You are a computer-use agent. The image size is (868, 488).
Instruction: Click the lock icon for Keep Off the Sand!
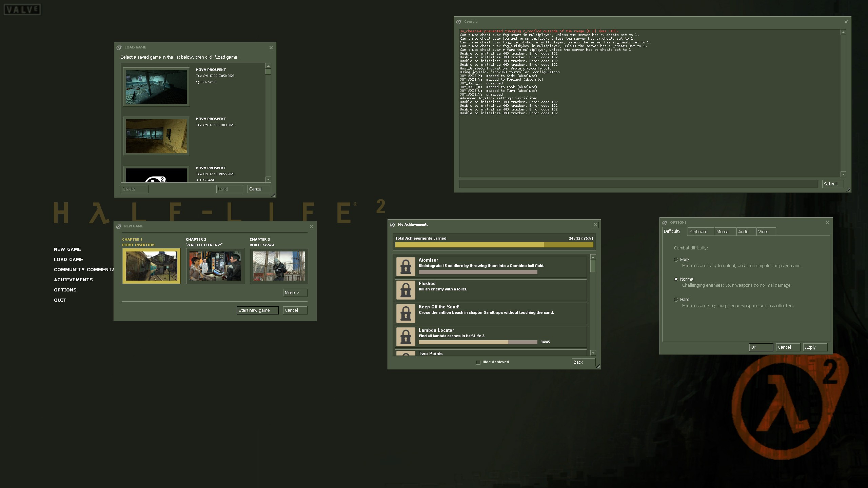click(406, 313)
